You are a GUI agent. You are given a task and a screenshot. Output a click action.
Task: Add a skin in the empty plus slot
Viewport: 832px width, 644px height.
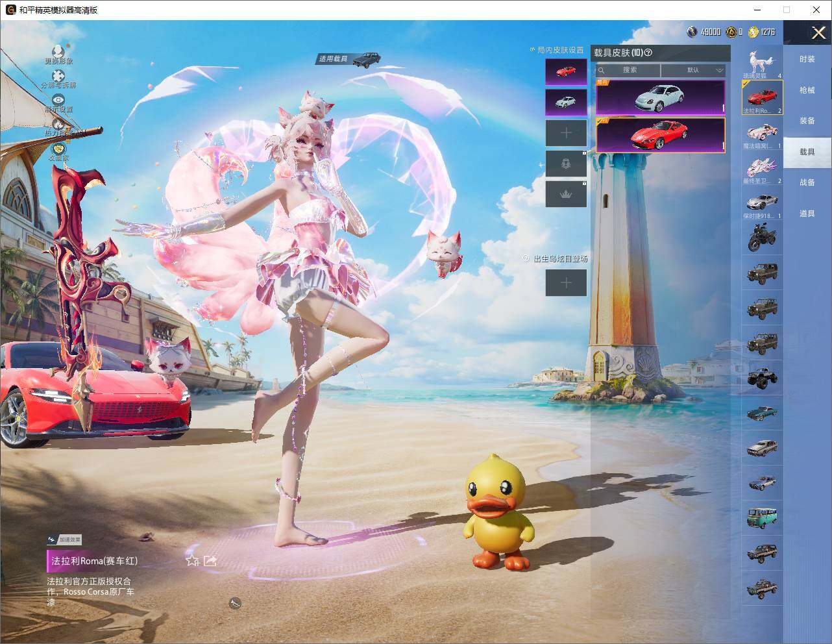point(566,133)
